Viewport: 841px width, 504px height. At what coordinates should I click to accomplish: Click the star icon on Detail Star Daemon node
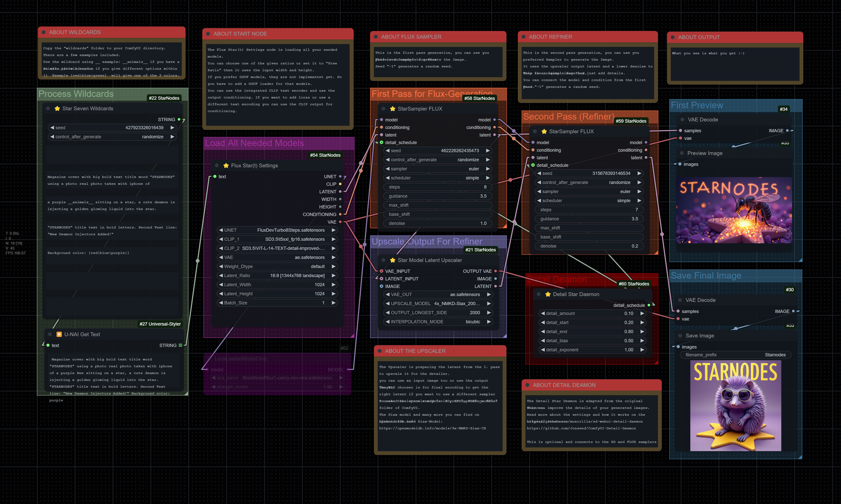pyautogui.click(x=548, y=295)
